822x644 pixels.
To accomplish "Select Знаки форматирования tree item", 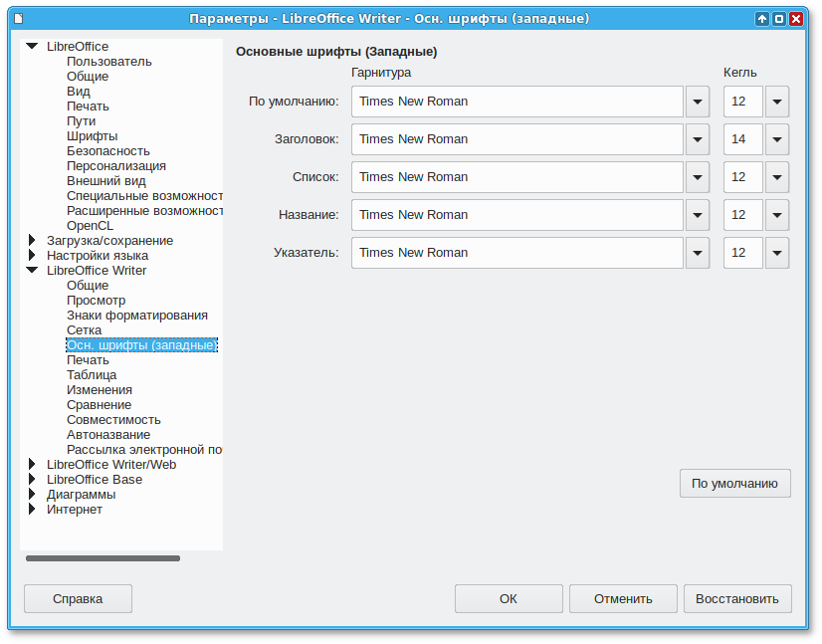I will (x=136, y=316).
